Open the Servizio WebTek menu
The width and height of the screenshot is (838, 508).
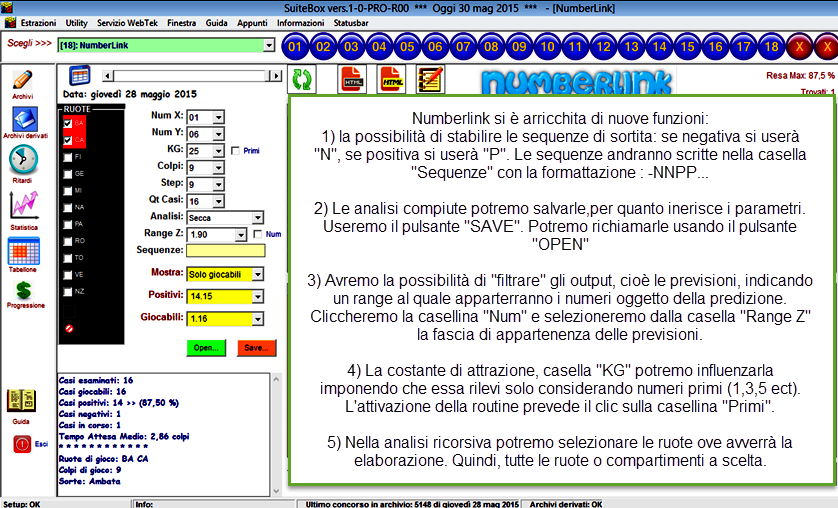click(x=127, y=23)
